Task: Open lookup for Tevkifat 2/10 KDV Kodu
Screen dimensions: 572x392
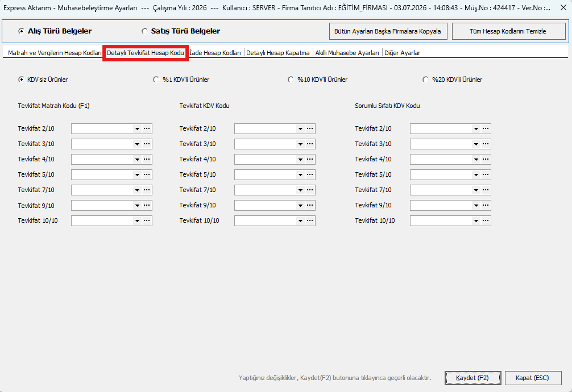Action: coord(310,129)
